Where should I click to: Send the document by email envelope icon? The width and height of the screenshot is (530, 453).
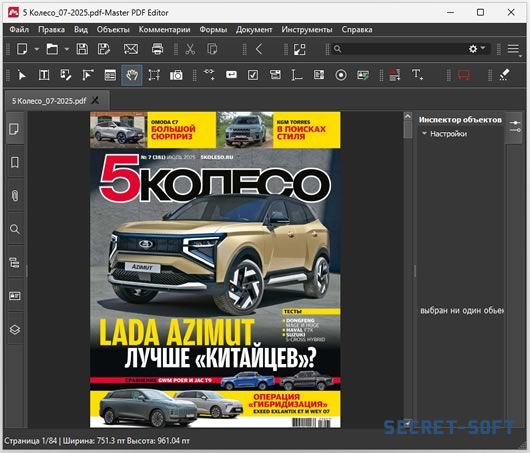pos(131,49)
